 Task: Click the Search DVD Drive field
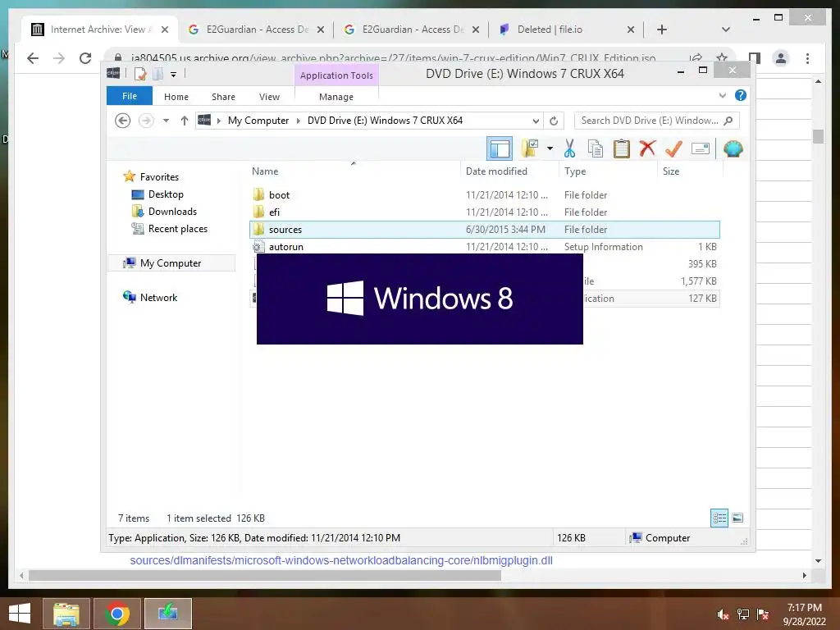click(x=657, y=121)
